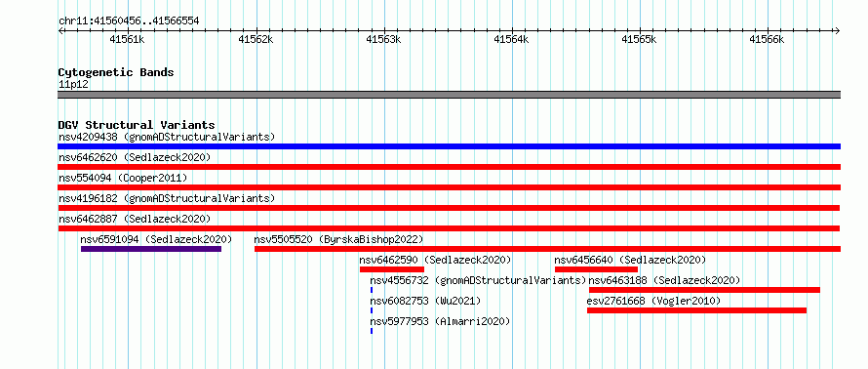Viewport: 868px width, 369px height.
Task: Click the 41566k ruler tick label
Action: click(x=768, y=39)
